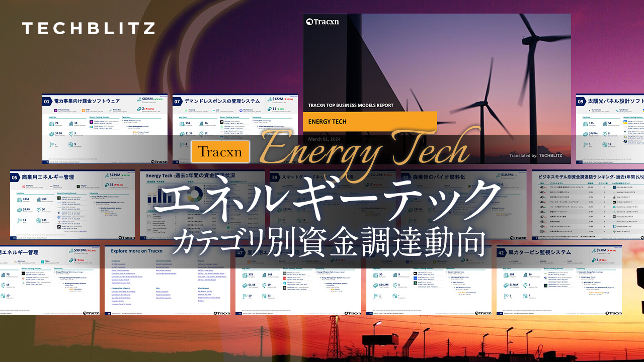Image resolution: width=644 pixels, height=362 pixels.
Task: Open the Tracxn report cover image with wind turbines
Action: point(437,88)
